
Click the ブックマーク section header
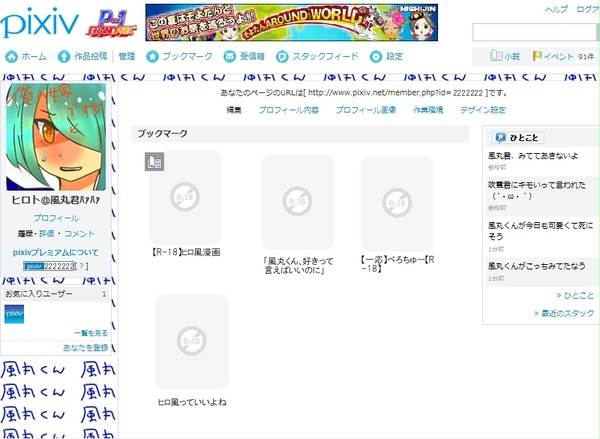click(300, 134)
